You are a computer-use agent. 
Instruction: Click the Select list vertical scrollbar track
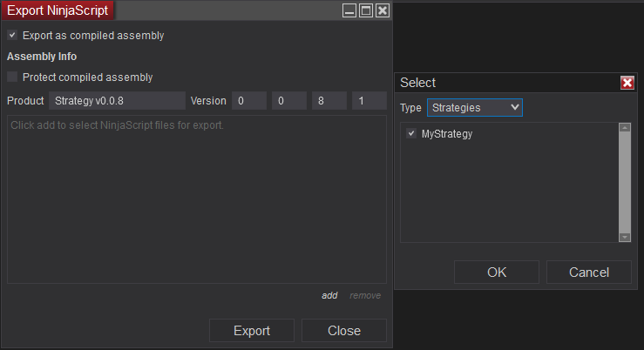click(x=624, y=183)
